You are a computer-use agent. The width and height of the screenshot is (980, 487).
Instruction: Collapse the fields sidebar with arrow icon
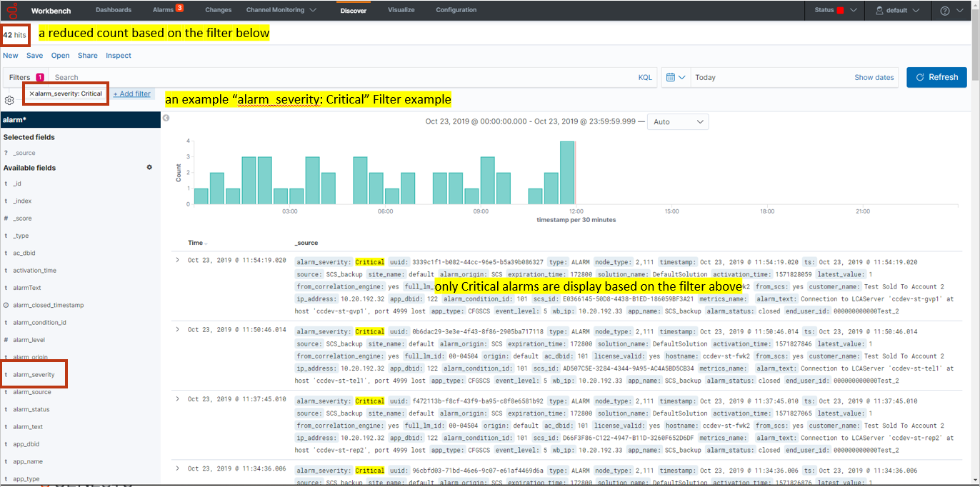point(166,118)
